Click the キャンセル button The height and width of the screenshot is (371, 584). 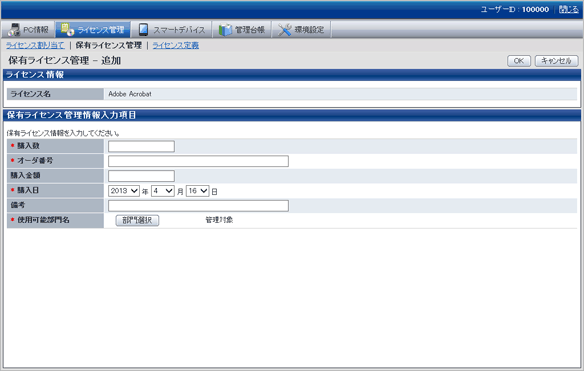point(556,61)
